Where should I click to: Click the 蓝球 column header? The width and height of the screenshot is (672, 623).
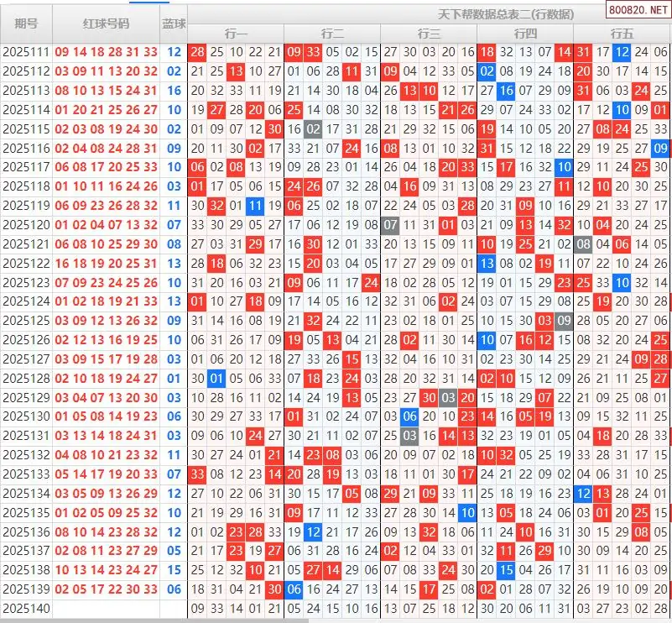pos(174,24)
